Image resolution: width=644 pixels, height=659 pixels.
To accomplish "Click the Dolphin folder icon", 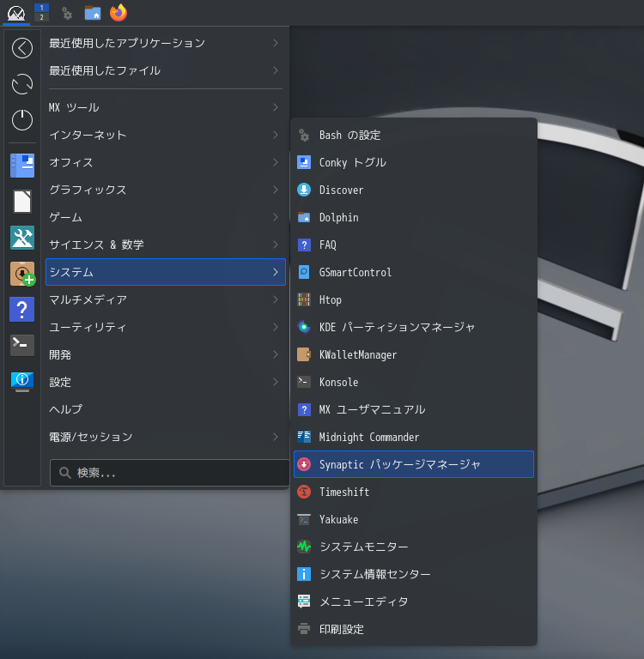I will 304,217.
